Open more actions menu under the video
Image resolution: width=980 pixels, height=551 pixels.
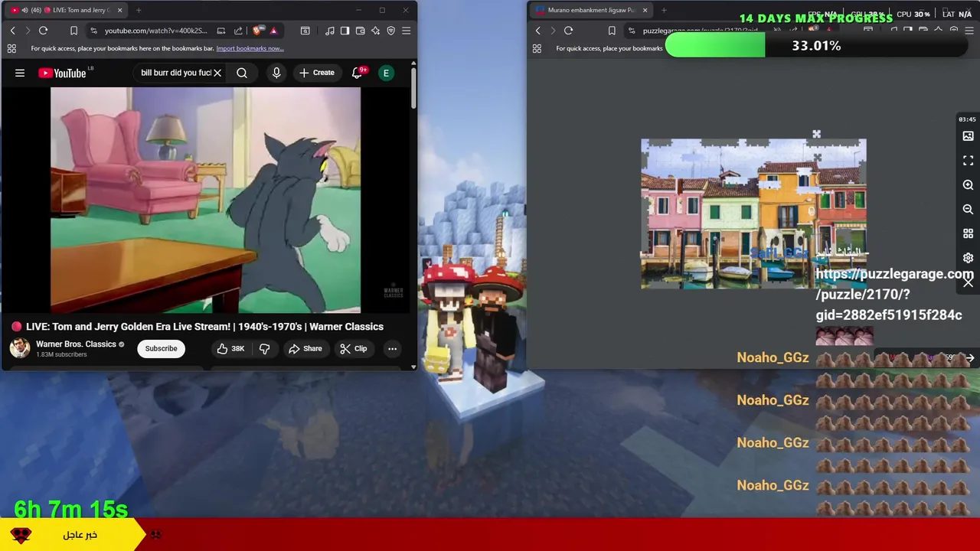coord(392,349)
